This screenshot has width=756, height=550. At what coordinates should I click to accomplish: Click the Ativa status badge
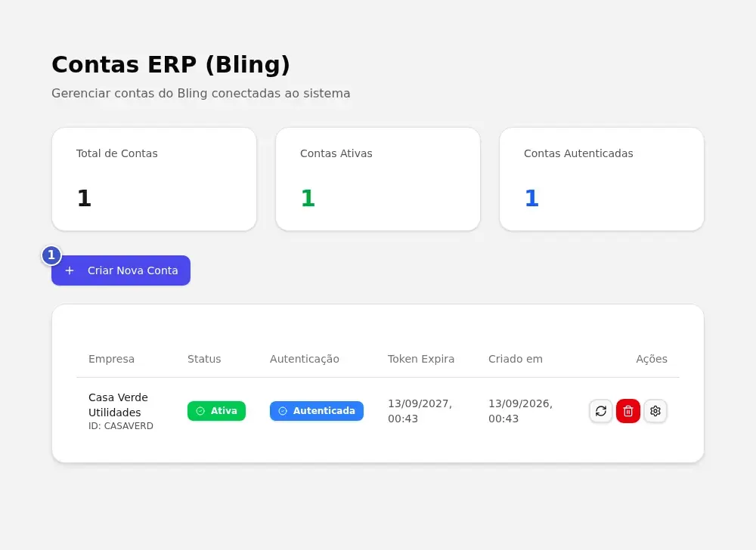[216, 411]
